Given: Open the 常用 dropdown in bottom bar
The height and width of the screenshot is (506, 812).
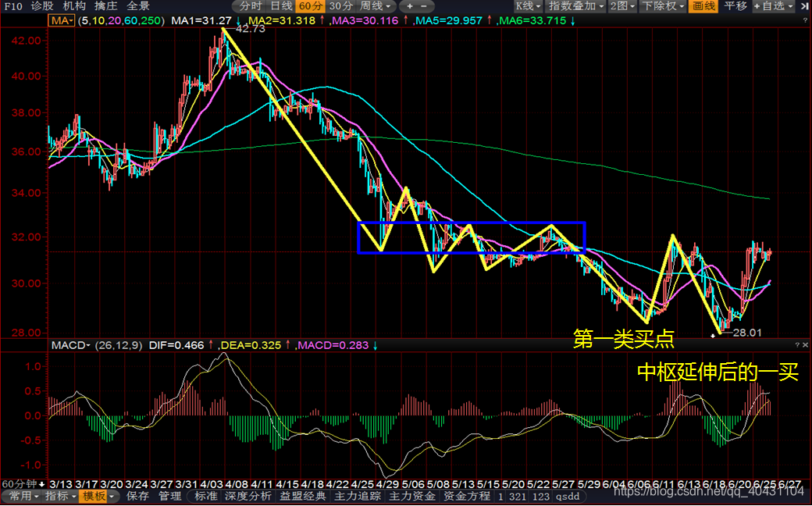Looking at the screenshot, I should [23, 496].
